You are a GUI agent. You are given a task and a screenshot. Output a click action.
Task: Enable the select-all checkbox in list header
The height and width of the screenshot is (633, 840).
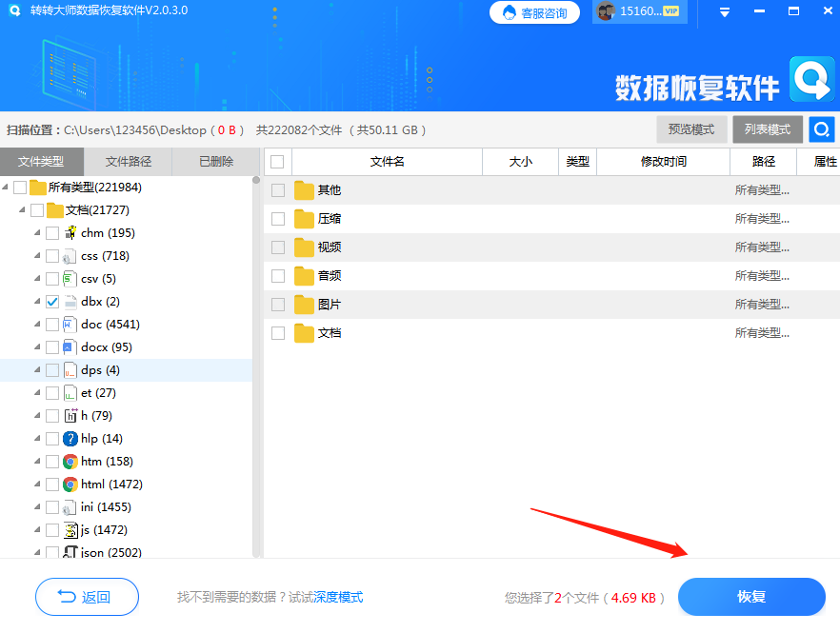tap(276, 162)
